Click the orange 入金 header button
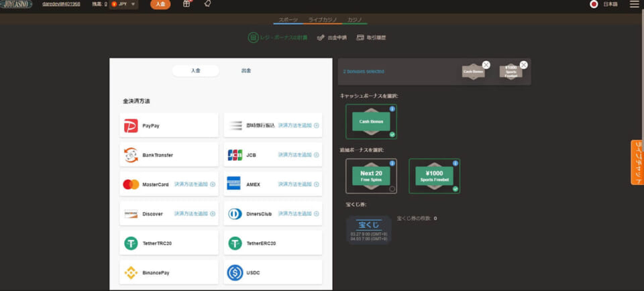 [160, 4]
